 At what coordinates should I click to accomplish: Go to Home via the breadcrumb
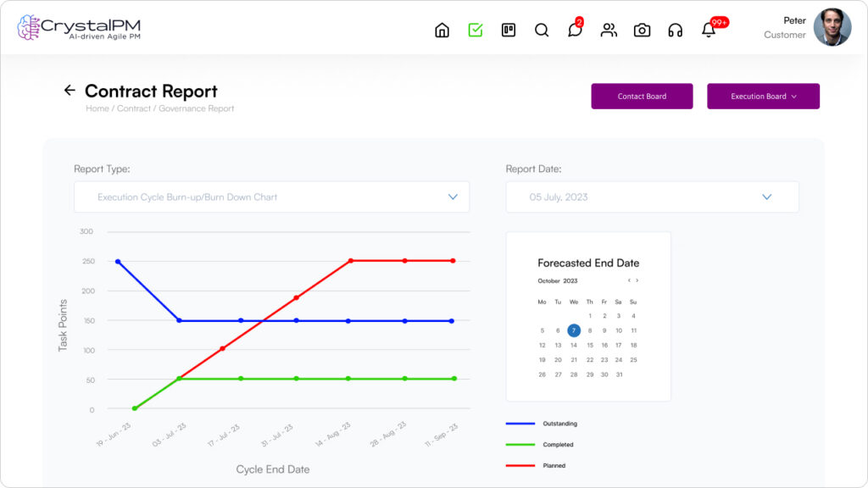pos(97,108)
